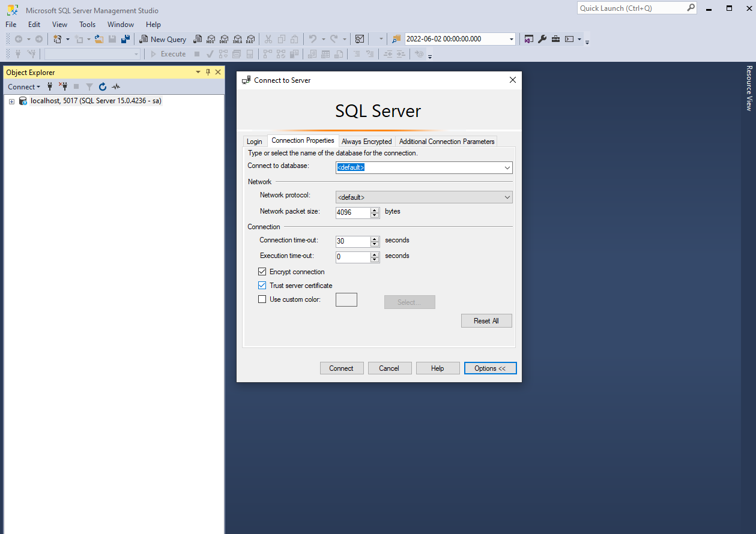Click the Help button in the dialog
Viewport: 756px width, 534px height.
tap(437, 368)
